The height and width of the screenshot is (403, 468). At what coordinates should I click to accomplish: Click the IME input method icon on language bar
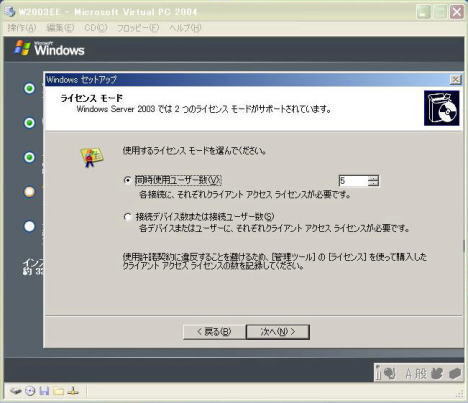point(389,373)
